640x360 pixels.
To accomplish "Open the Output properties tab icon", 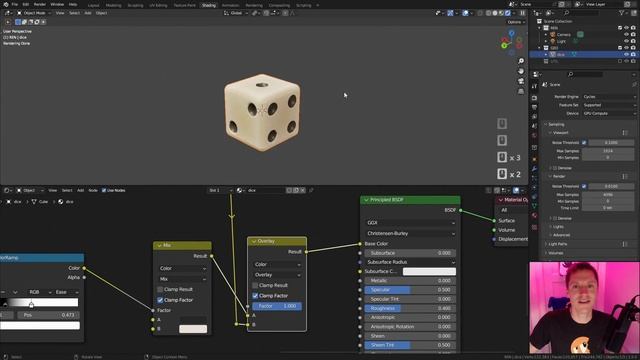I will pos(534,107).
